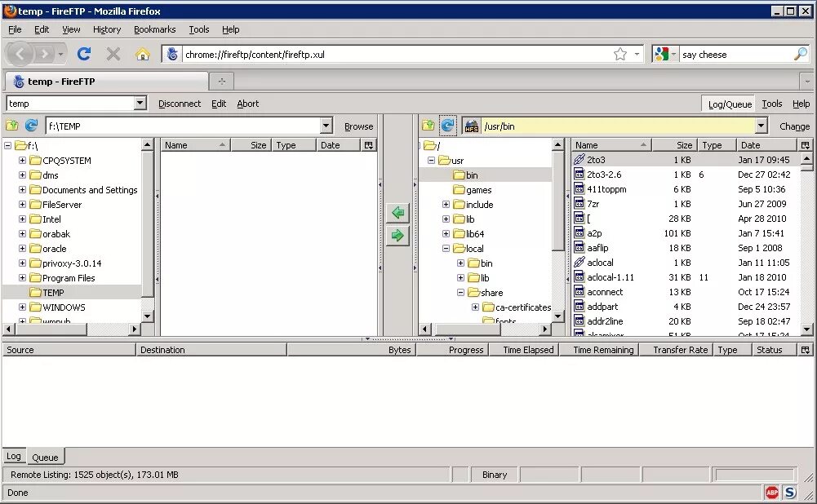Click the Google search engine icon
This screenshot has height=504, width=817.
coord(662,54)
